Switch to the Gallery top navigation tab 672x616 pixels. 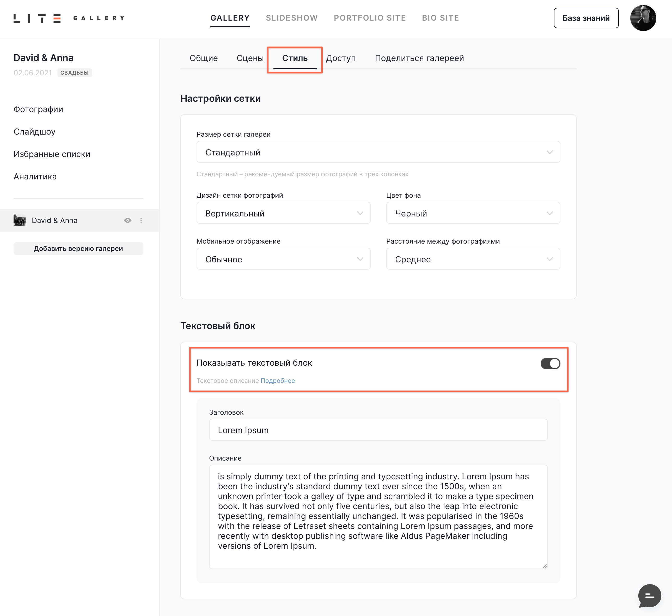click(230, 18)
